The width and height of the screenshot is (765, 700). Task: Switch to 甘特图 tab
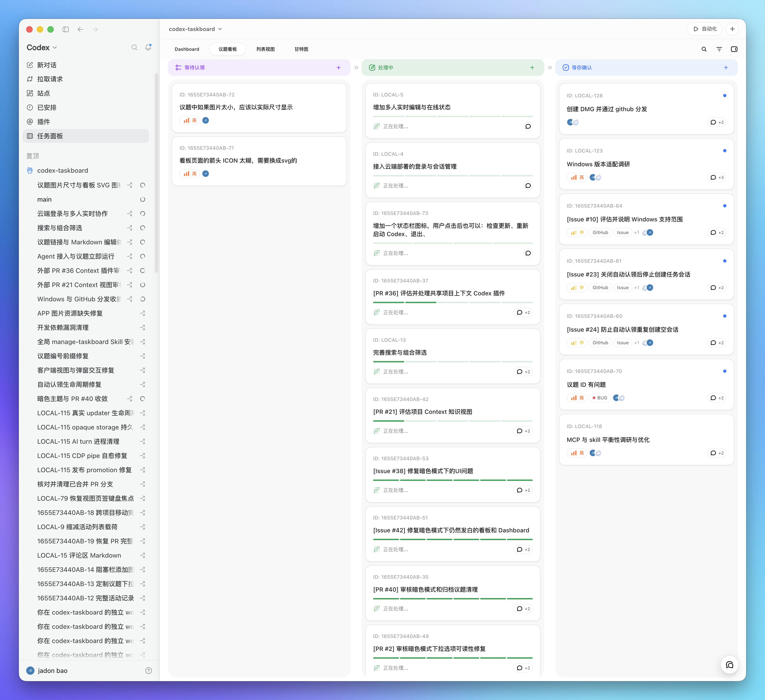(x=302, y=49)
